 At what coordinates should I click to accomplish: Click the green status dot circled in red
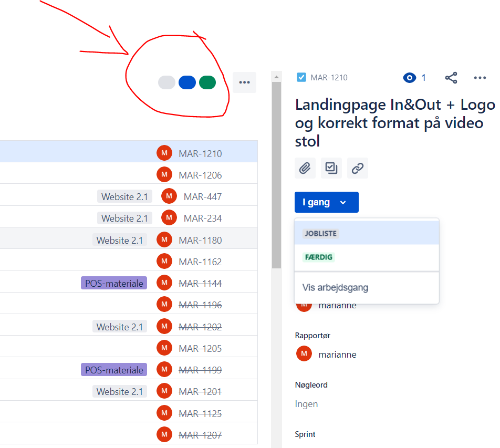(x=207, y=82)
